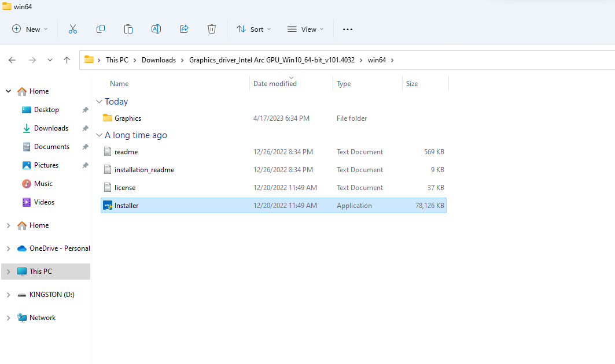Open the View layout dropdown

click(x=305, y=29)
